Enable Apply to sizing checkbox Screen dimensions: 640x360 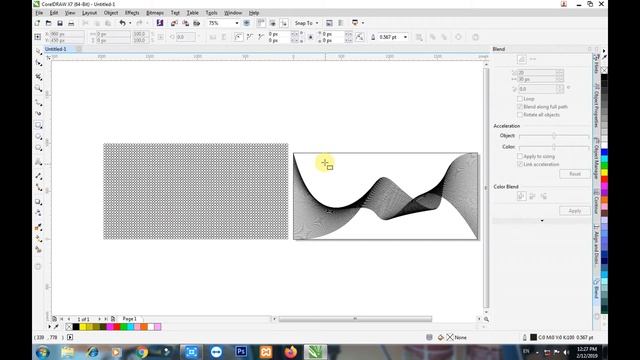tap(520, 156)
